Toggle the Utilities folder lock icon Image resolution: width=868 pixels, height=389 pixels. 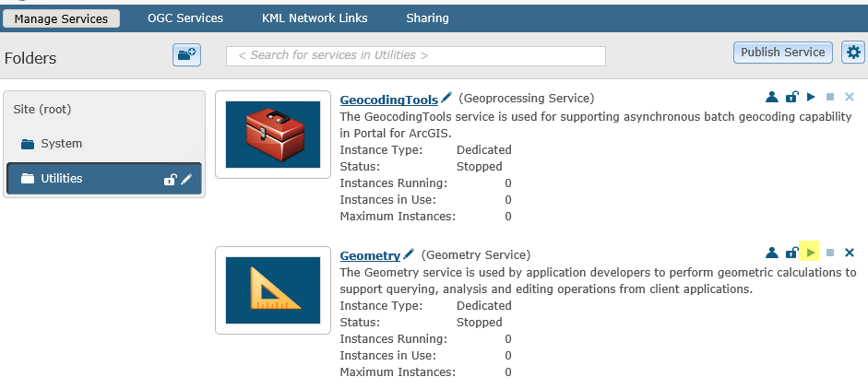[x=170, y=179]
